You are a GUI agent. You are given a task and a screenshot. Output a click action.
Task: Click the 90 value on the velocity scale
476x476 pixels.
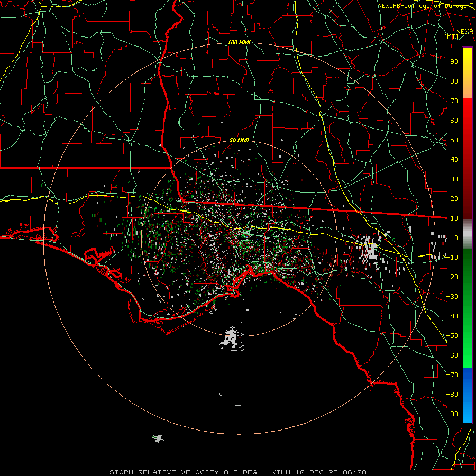[x=454, y=62]
